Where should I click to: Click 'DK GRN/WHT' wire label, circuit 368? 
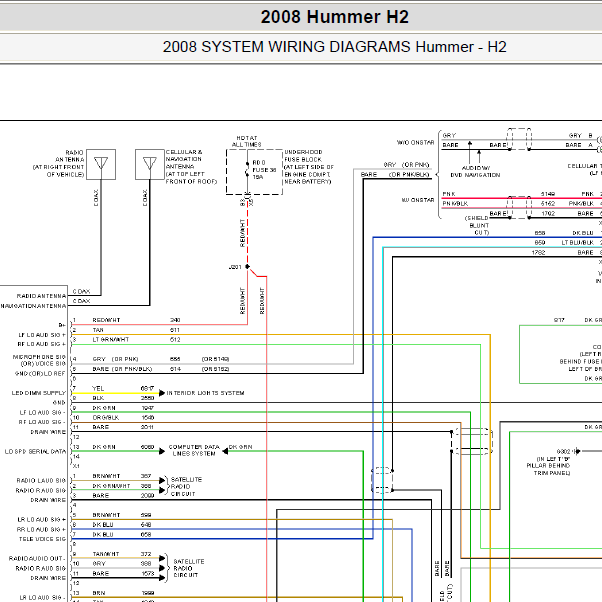pos(111,486)
